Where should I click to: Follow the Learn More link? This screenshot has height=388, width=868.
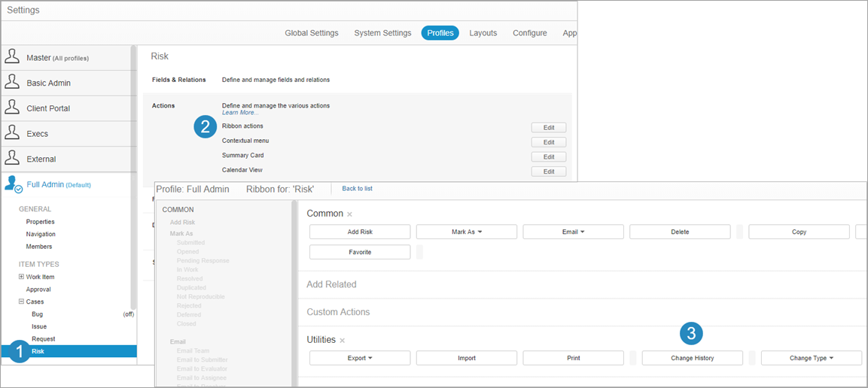(x=239, y=112)
